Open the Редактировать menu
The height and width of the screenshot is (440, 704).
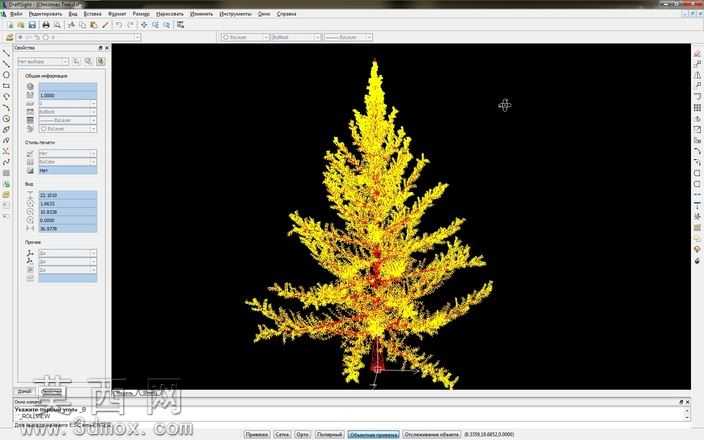click(45, 14)
